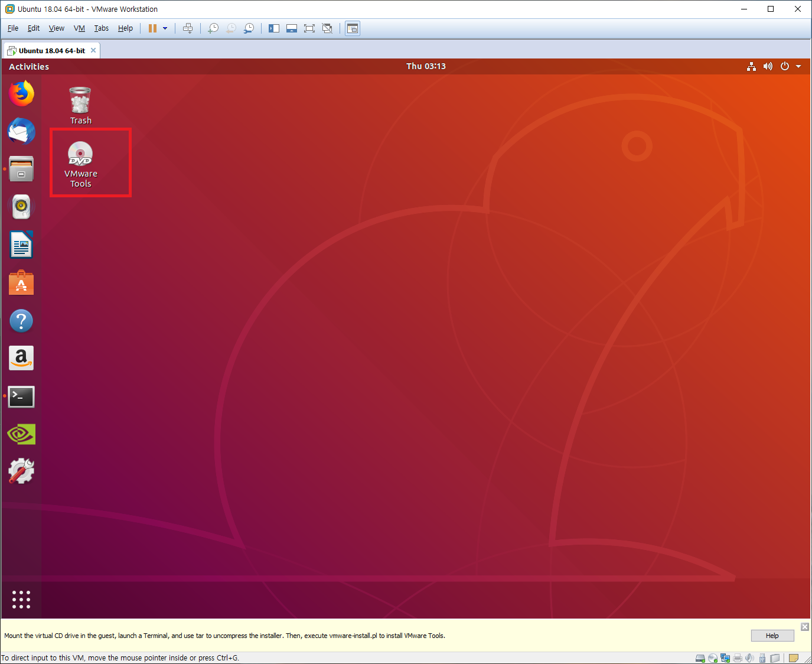Click the CD/DVD drive status bar icon
This screenshot has width=812, height=664.
[x=713, y=658]
